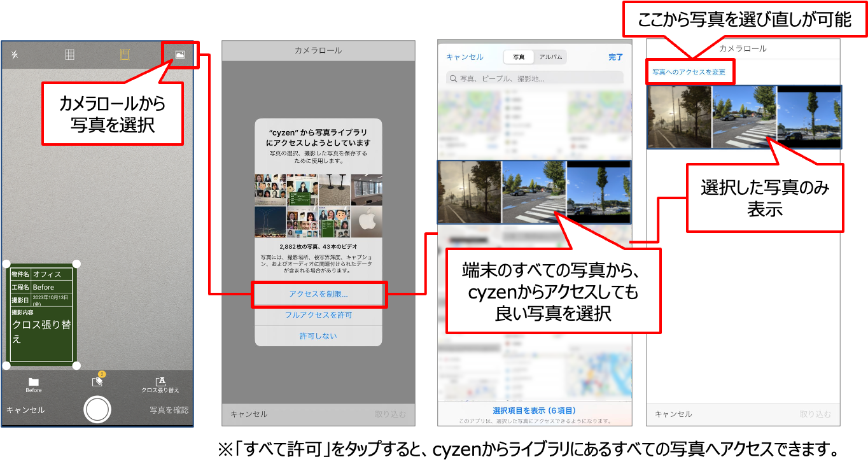The width and height of the screenshot is (868, 471).
Task: Tap 取り込む on the final camera roll screen
Action: tap(815, 414)
